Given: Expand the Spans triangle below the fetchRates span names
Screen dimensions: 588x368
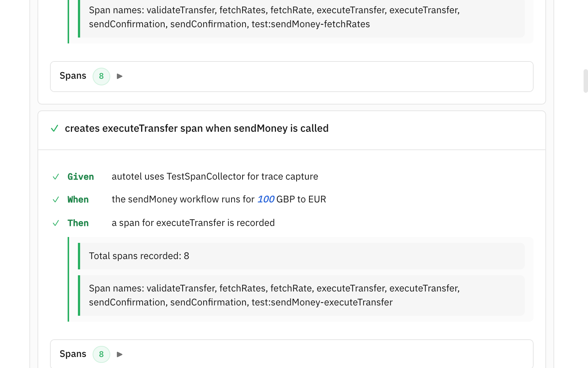Looking at the screenshot, I should click(x=119, y=77).
